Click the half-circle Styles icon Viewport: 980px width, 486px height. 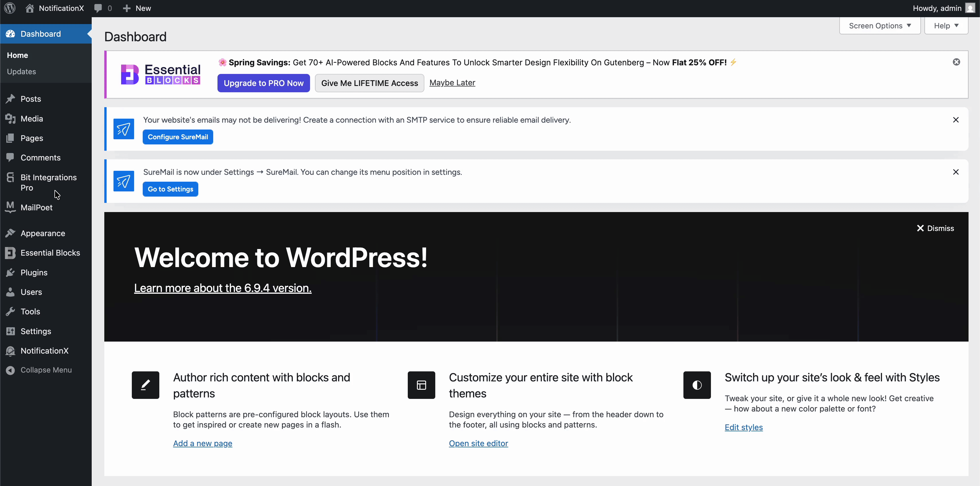[697, 385]
